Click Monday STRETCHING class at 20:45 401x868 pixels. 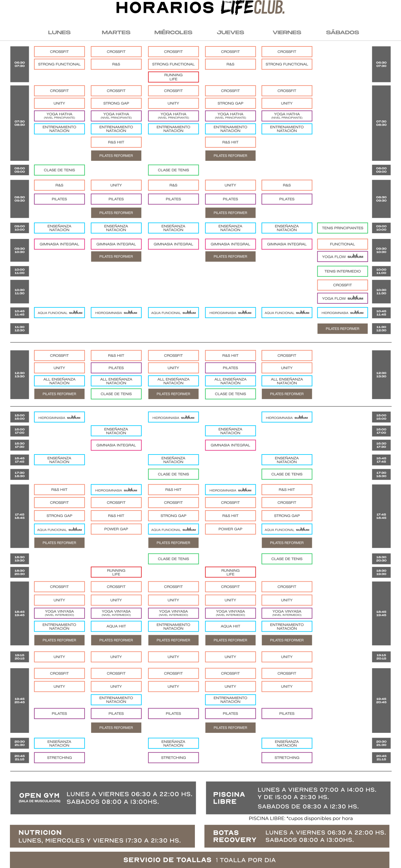59,757
